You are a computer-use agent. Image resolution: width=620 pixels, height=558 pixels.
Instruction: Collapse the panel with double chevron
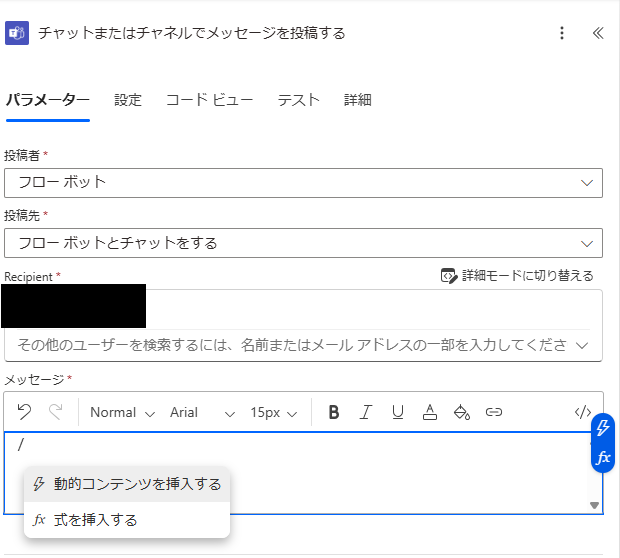[x=598, y=33]
